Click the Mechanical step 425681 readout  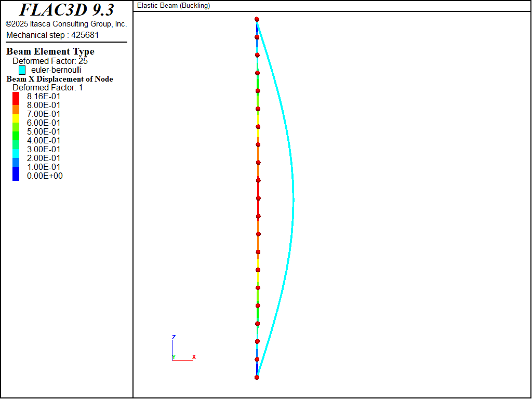52,35
